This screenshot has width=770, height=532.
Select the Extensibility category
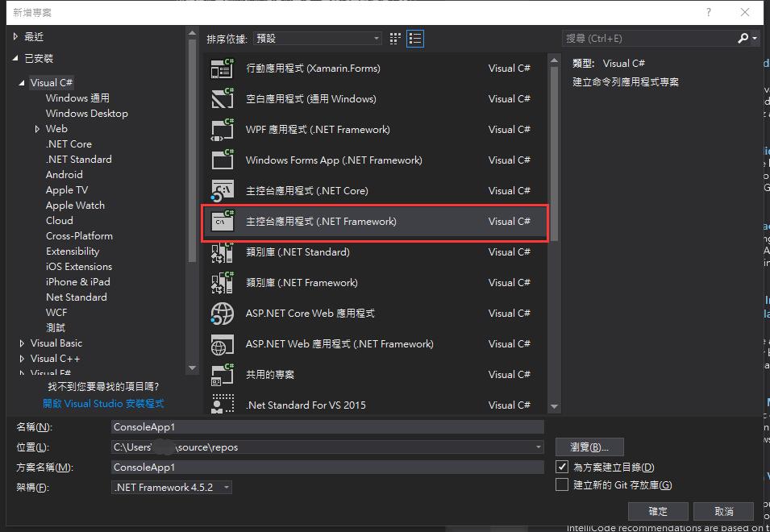[x=73, y=251]
